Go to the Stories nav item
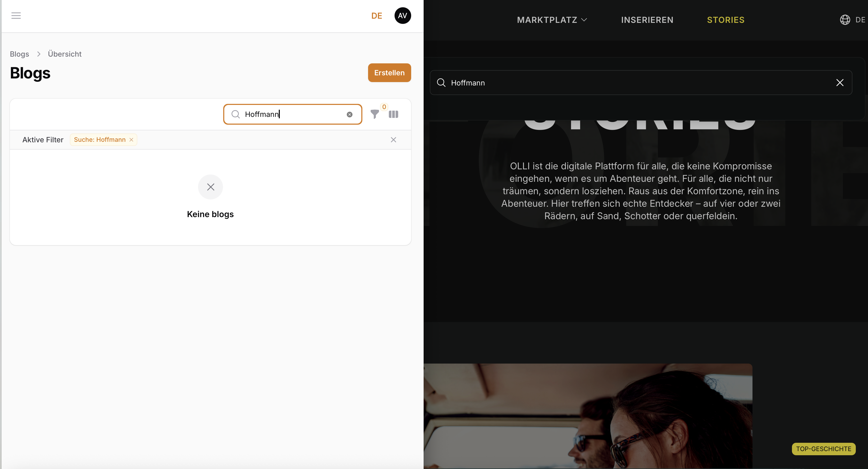Image resolution: width=868 pixels, height=469 pixels. coord(725,20)
